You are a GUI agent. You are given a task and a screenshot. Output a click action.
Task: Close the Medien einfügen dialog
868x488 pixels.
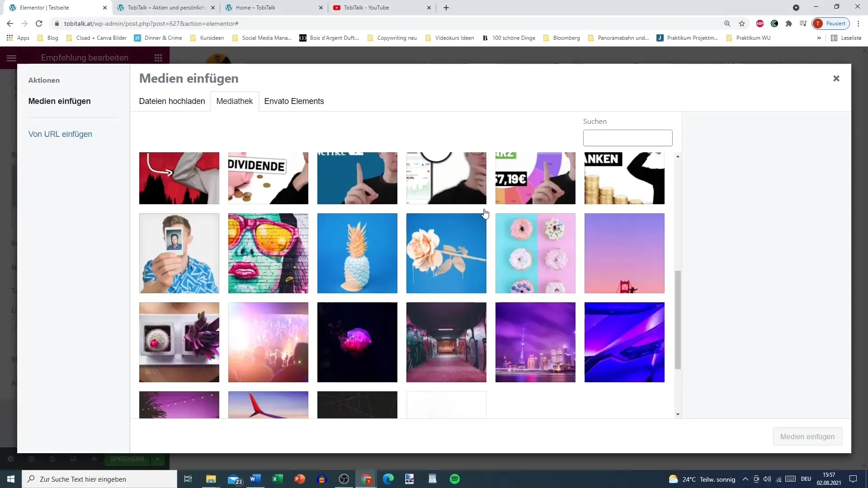coord(836,79)
